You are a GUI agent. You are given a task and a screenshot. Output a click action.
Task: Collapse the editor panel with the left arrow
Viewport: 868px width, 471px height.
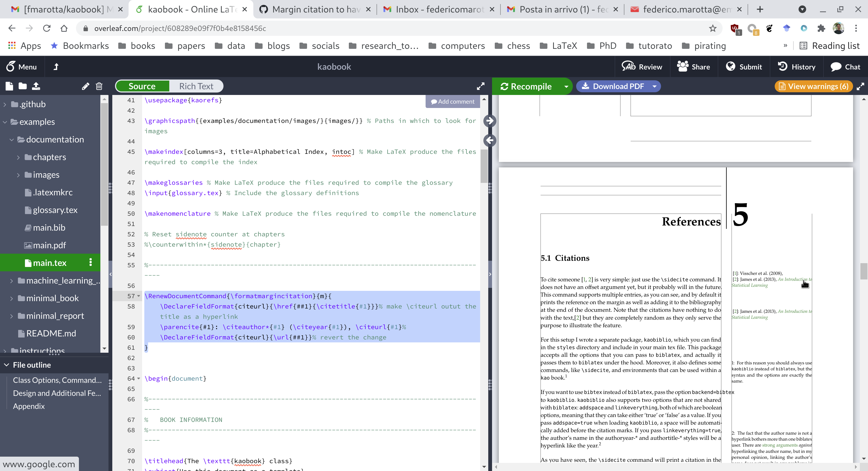click(490, 141)
